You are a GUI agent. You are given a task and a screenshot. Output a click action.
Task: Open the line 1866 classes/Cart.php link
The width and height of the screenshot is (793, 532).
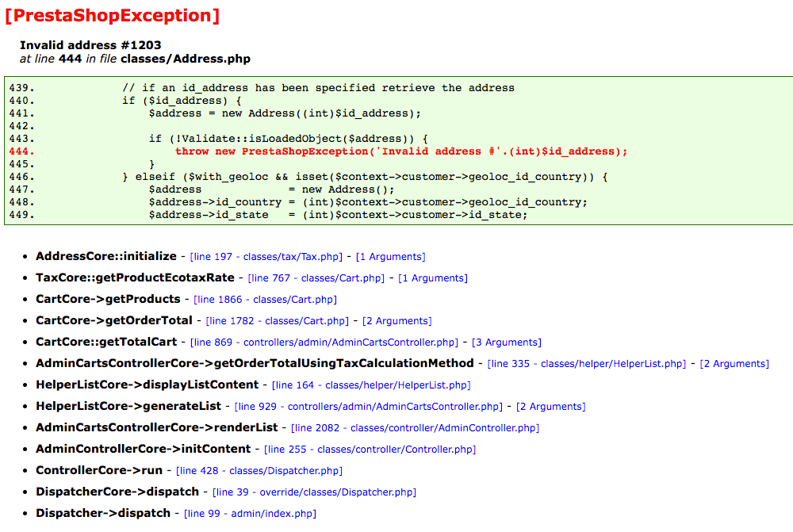265,300
